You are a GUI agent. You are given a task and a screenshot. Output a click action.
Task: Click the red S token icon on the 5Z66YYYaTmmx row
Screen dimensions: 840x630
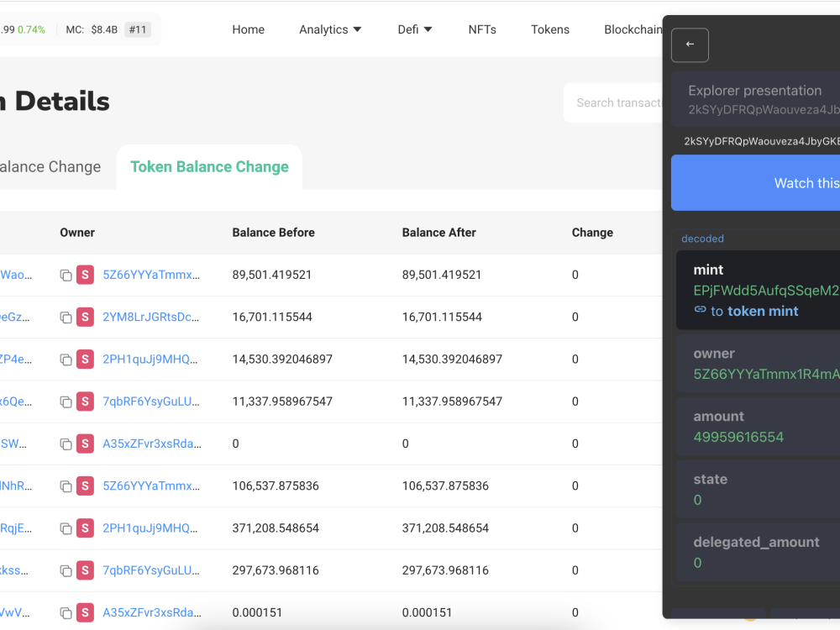(85, 275)
